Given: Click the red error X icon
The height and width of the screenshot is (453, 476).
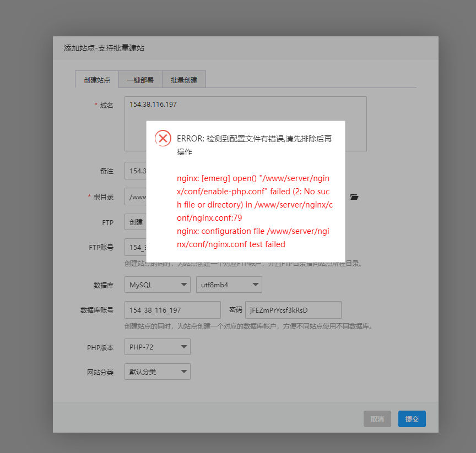Looking at the screenshot, I should pyautogui.click(x=163, y=138).
